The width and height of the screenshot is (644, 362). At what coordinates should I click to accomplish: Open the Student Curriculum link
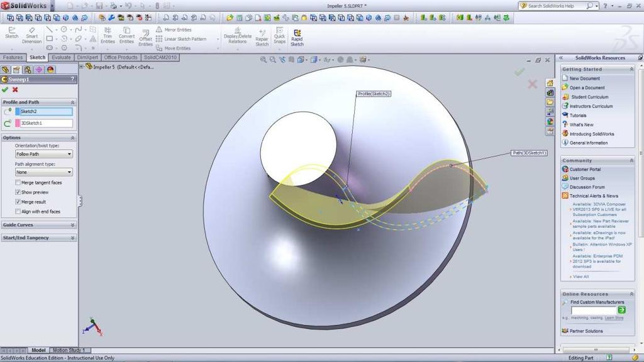tap(590, 97)
